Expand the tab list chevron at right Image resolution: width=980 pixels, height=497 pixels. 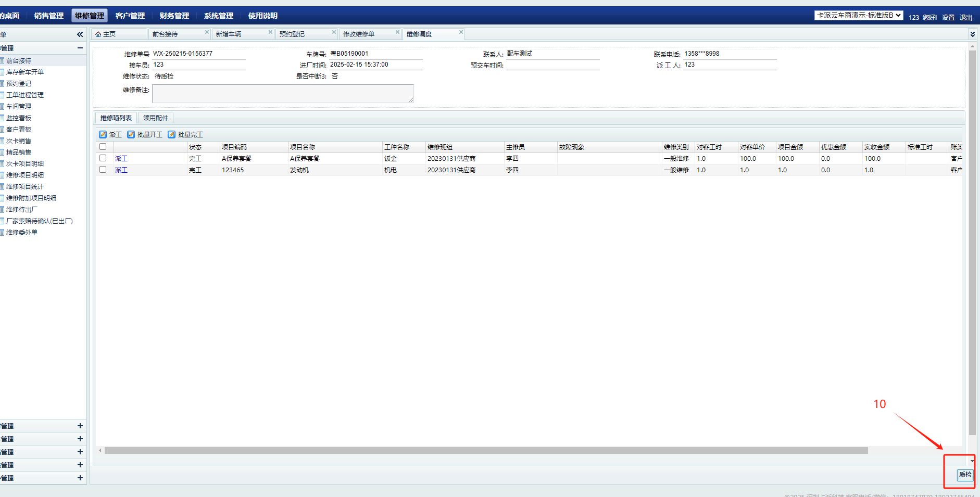pos(972,34)
